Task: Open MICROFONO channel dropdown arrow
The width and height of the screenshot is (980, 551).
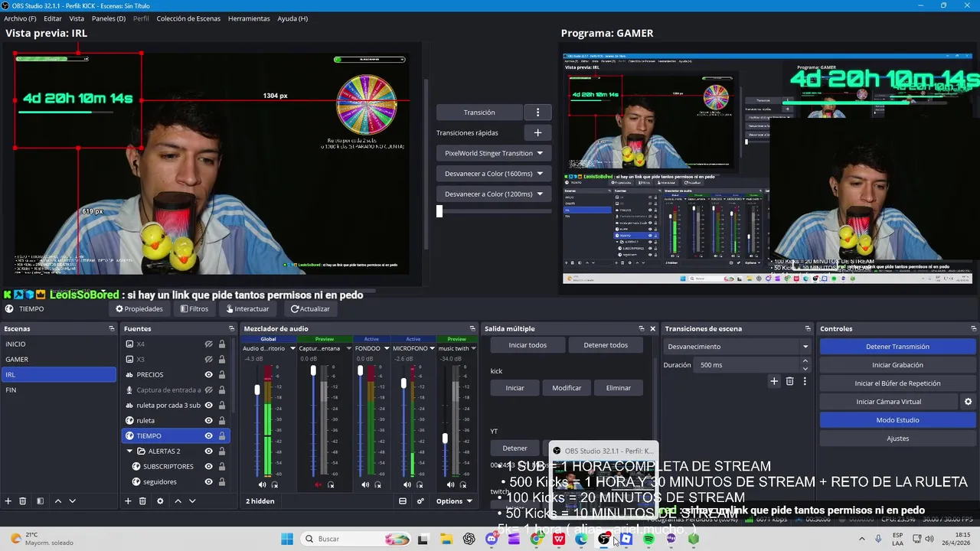Action: [433, 348]
